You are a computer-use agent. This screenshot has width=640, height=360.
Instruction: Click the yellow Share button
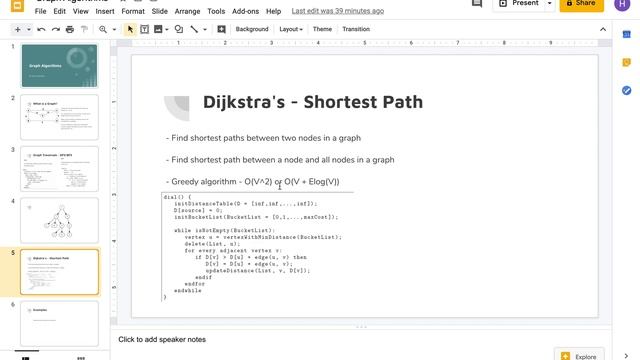click(581, 4)
